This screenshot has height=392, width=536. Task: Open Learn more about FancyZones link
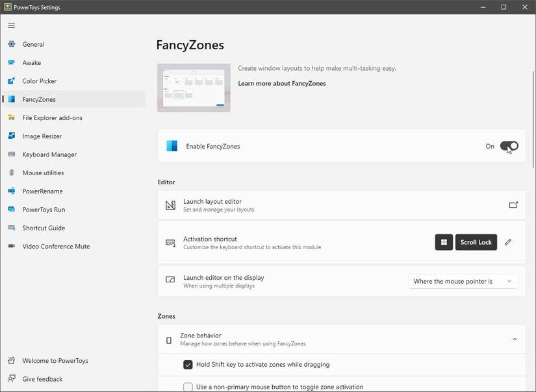coord(282,83)
